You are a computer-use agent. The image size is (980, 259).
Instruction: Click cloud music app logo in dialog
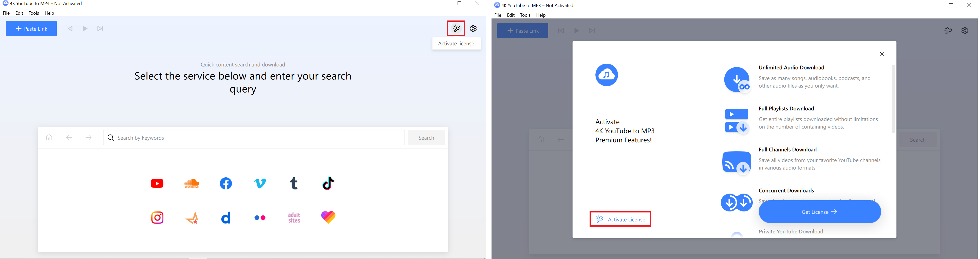(x=606, y=75)
